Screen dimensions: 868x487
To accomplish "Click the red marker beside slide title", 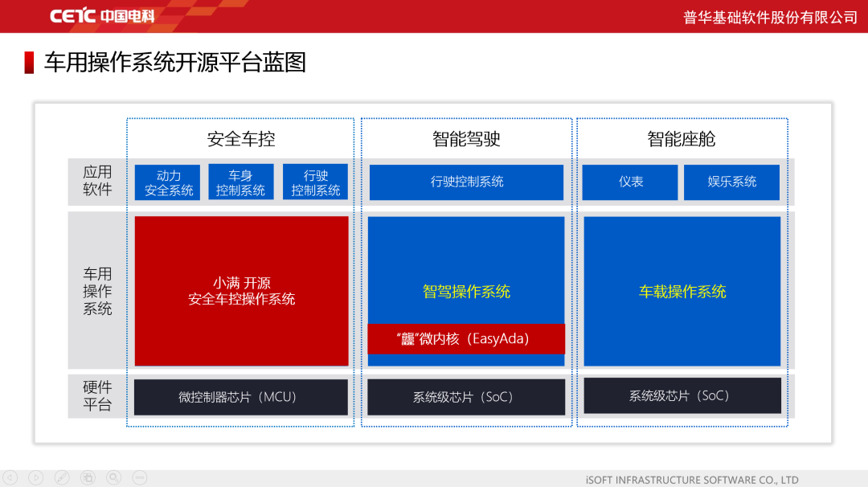I will pyautogui.click(x=29, y=63).
